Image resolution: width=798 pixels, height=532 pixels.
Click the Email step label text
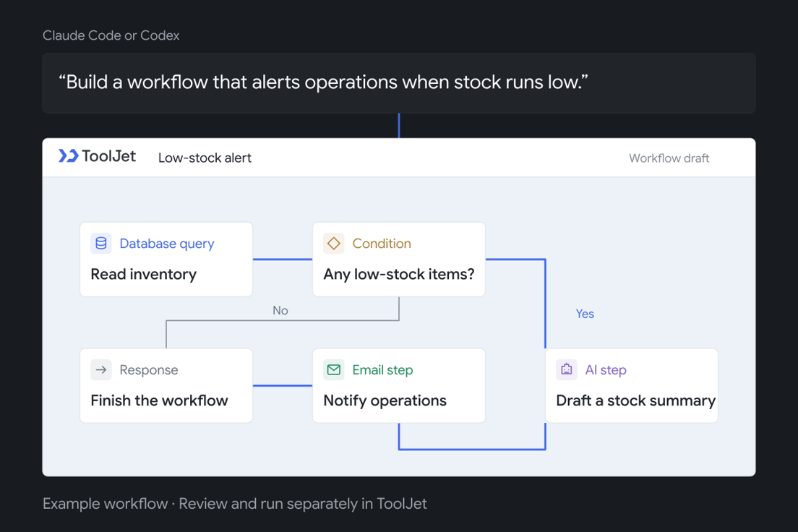382,370
